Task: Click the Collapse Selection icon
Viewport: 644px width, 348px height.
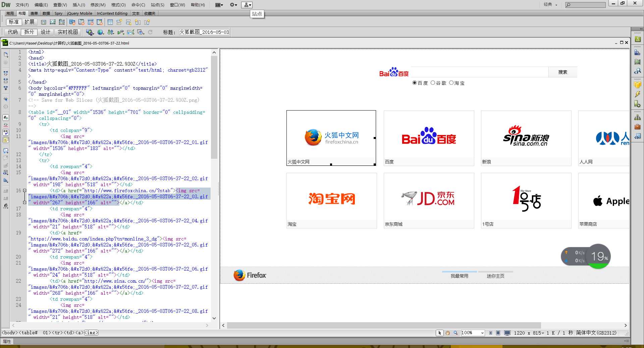Action: pyautogui.click(x=6, y=81)
